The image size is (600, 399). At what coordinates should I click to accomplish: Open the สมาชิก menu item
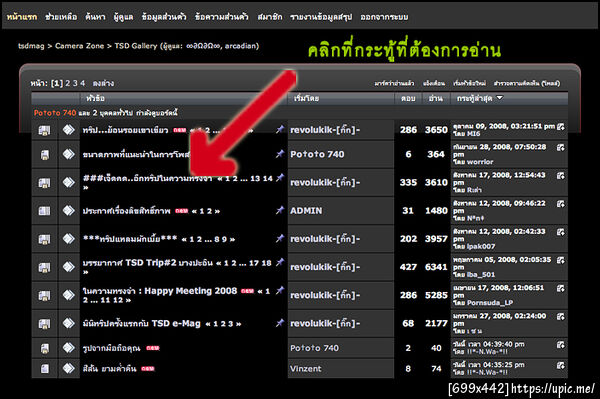[x=270, y=17]
